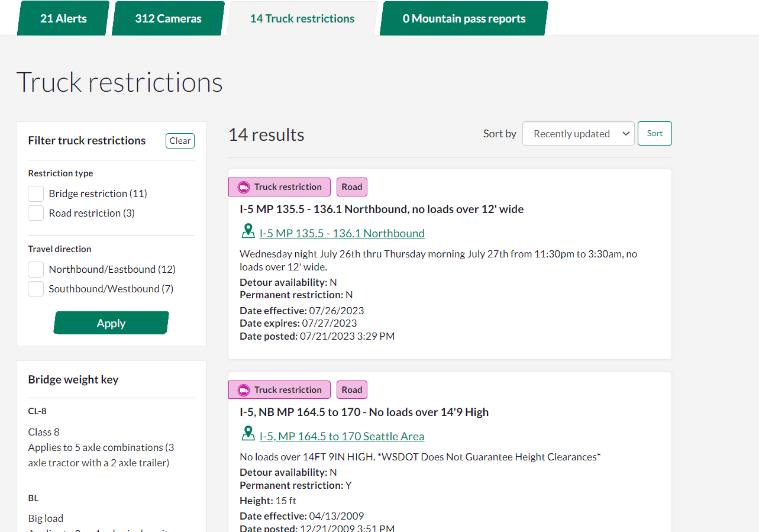Check the Road restriction filter
Screen dimensions: 759x532
click(36, 213)
